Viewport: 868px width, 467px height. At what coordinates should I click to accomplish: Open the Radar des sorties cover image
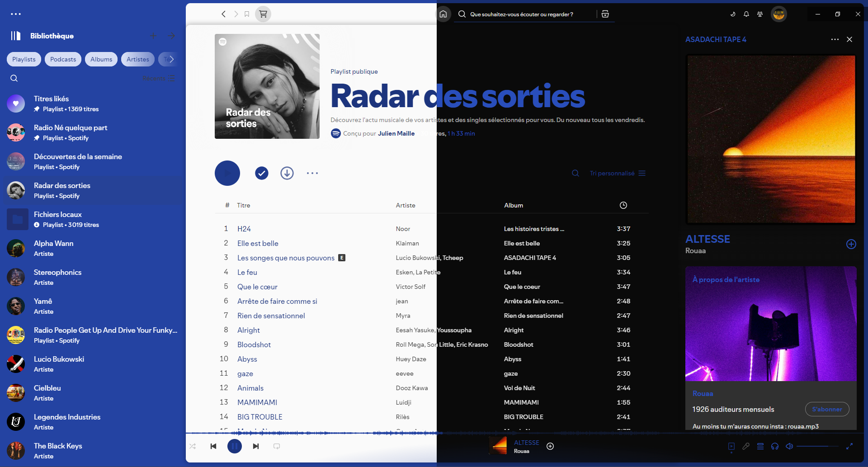click(267, 86)
